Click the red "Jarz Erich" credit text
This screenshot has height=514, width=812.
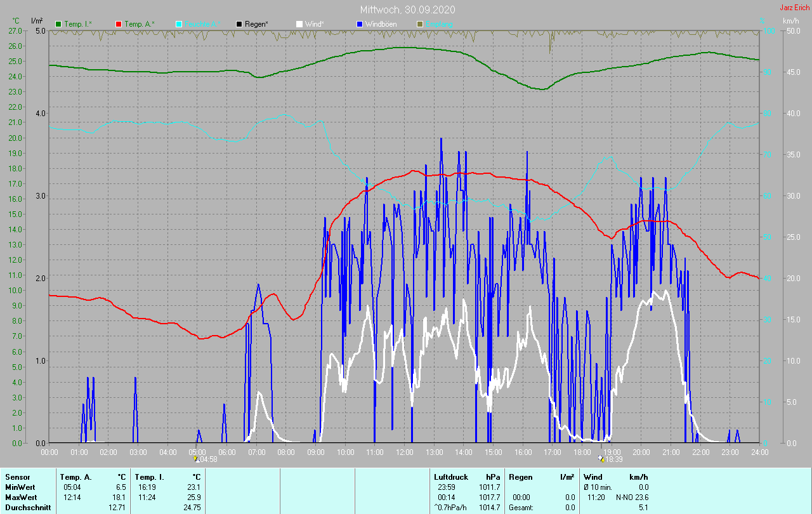tap(794, 8)
